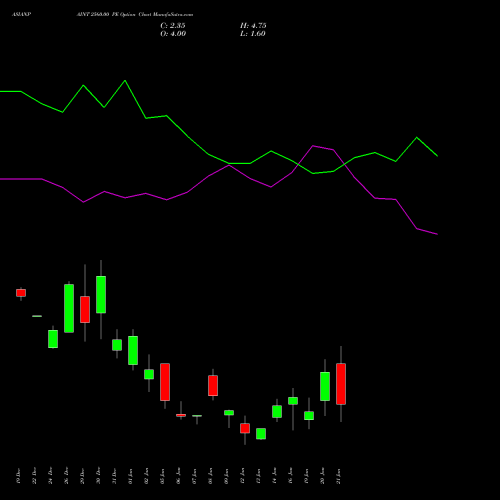Select the last red candlestick above 21 Jan

tap(341, 384)
